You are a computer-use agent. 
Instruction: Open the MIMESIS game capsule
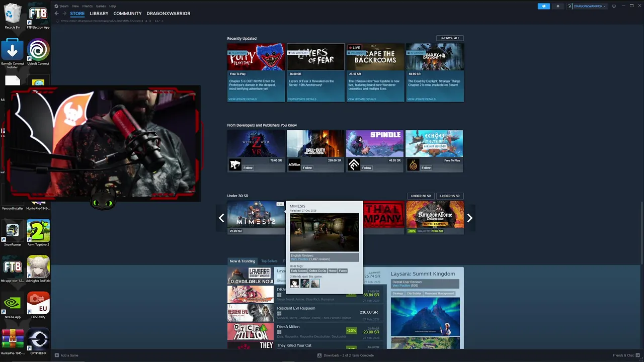coord(256,217)
